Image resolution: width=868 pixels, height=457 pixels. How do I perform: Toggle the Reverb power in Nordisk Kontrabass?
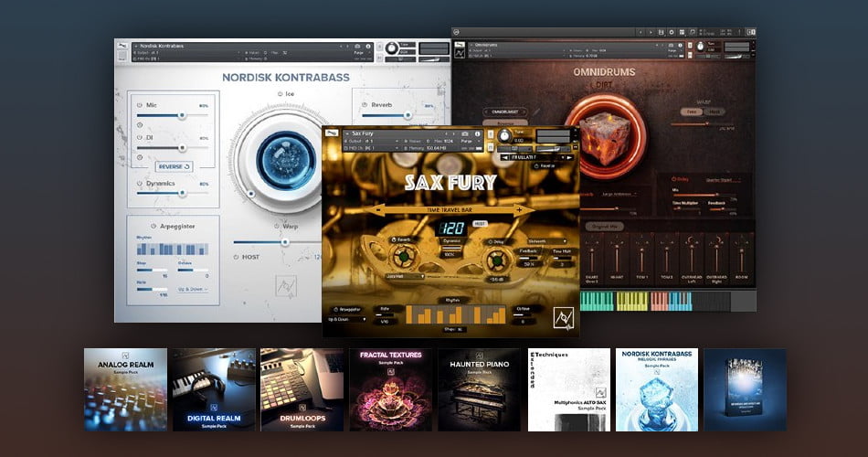[364, 105]
